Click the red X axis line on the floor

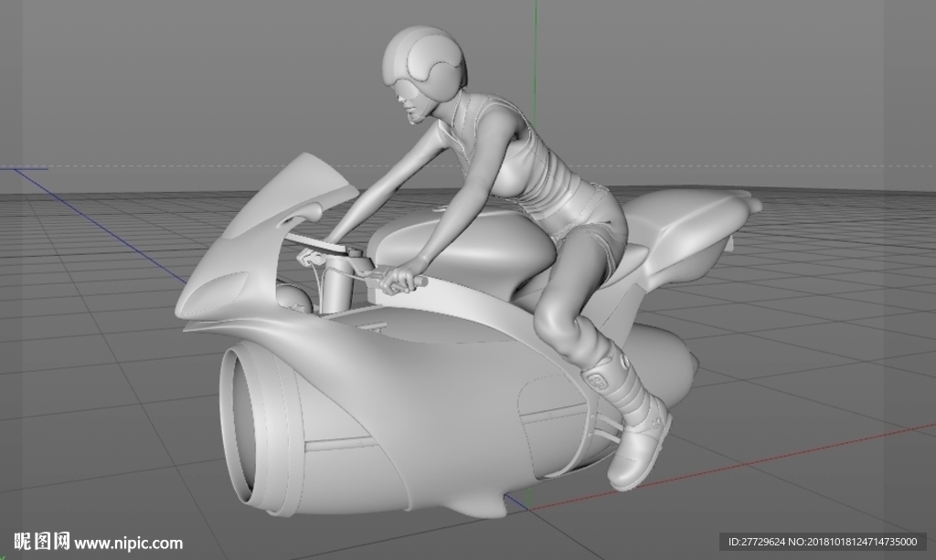click(734, 465)
